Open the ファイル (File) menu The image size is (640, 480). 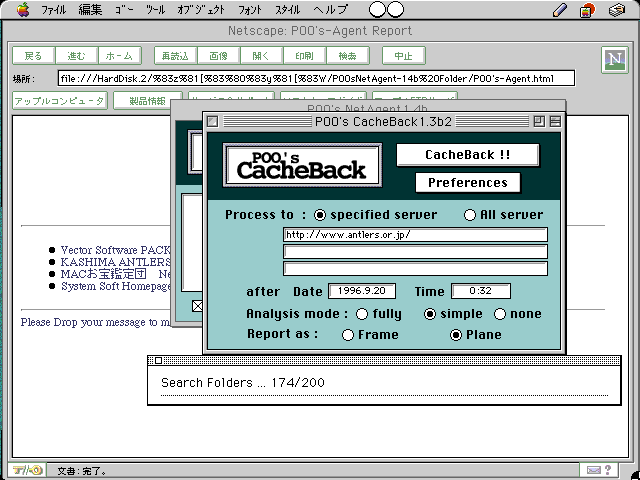[x=54, y=10]
